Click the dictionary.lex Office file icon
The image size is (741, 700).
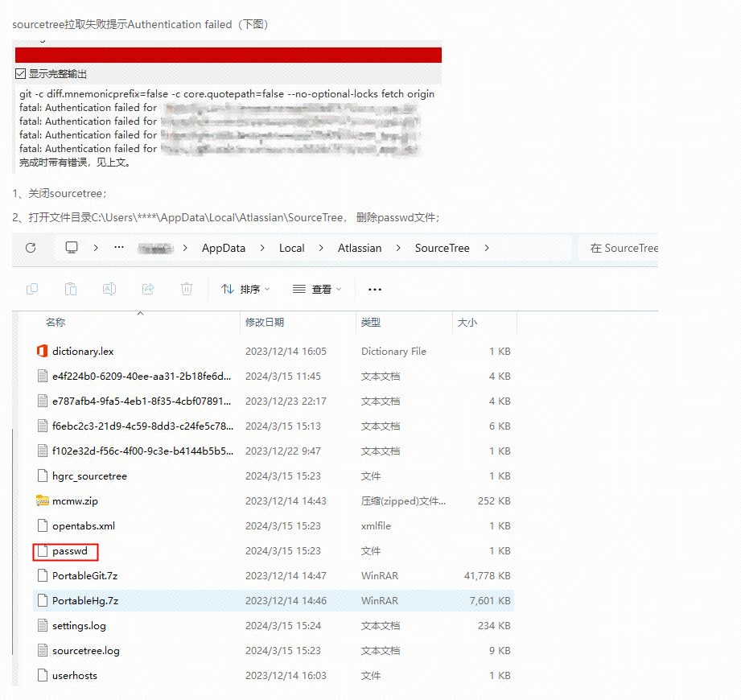click(x=42, y=351)
